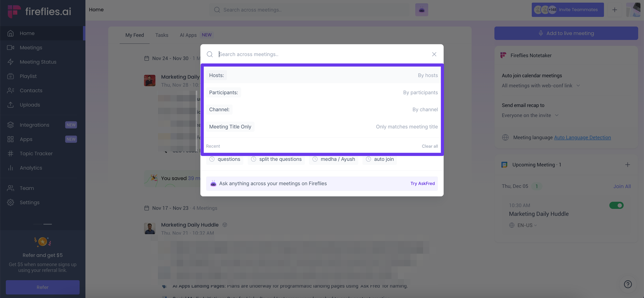Select Meeting Status in the sidebar
644x298 pixels.
point(38,62)
